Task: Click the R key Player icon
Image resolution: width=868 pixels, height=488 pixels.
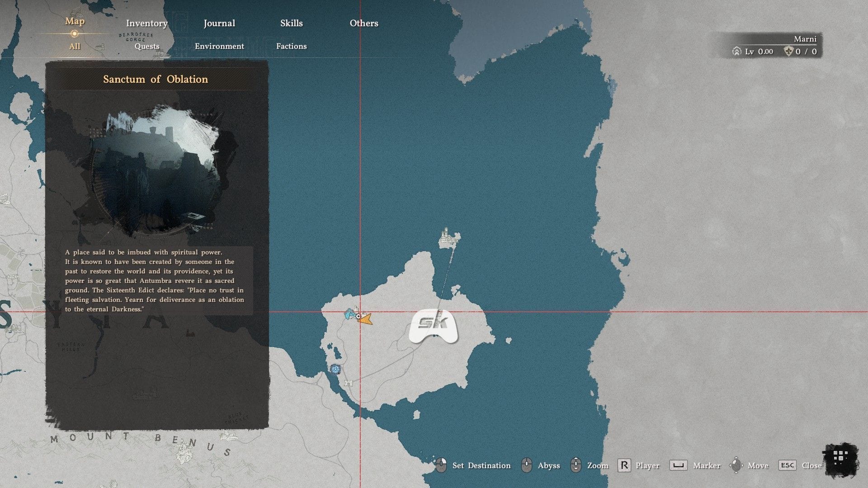Action: 624,465
